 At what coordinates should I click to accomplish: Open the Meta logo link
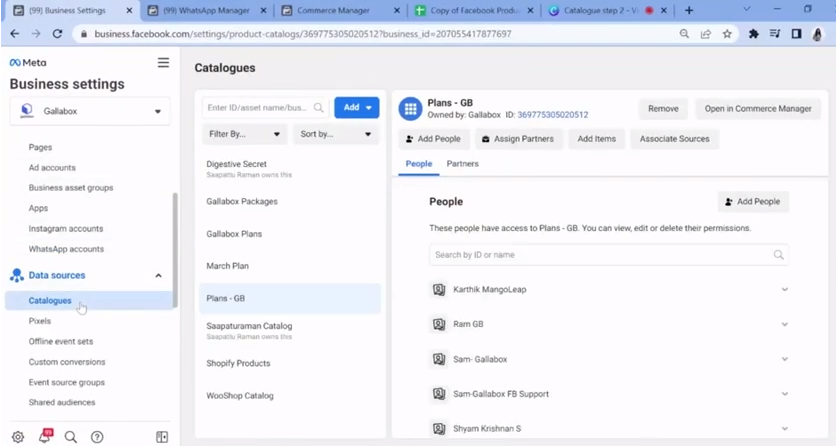click(28, 62)
